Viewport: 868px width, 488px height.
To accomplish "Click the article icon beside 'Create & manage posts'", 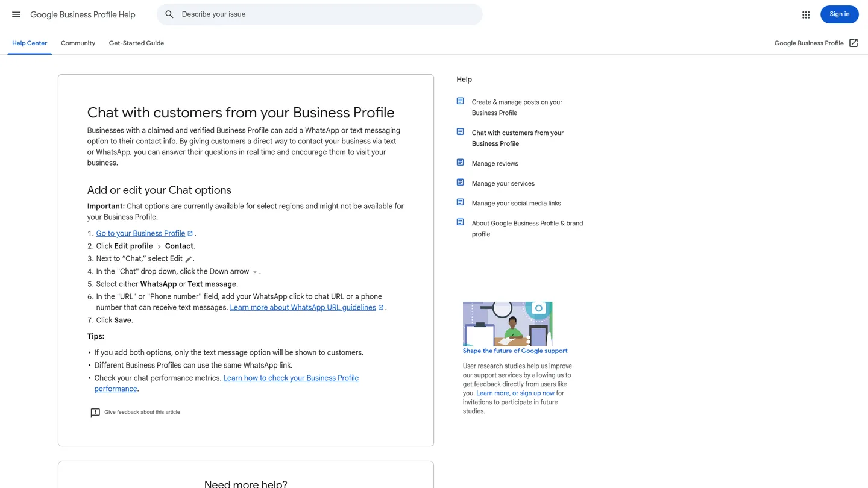I will pyautogui.click(x=460, y=101).
